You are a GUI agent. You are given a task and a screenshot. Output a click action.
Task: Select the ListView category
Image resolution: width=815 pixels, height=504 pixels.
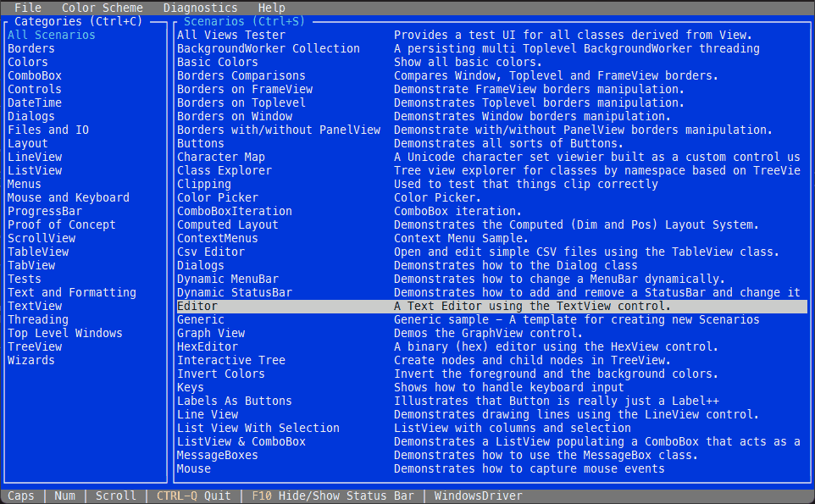pos(34,170)
